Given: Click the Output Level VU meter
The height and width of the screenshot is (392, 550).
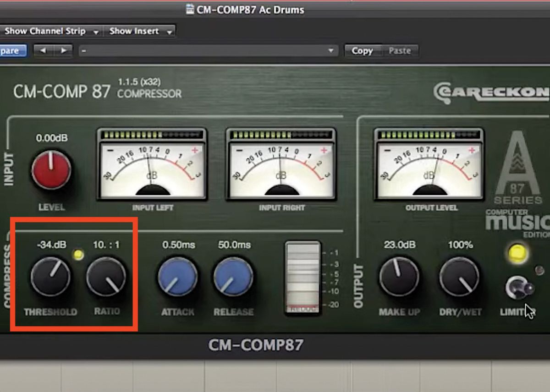Looking at the screenshot, I should tap(430, 165).
